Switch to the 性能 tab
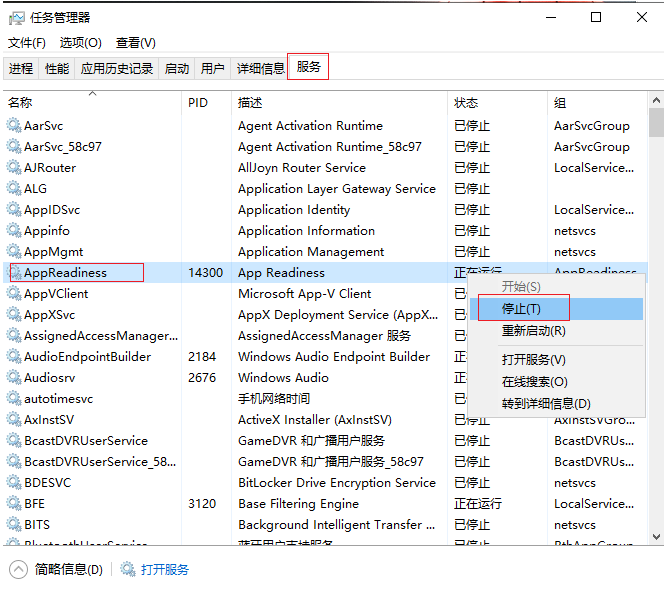Screen dimensions: 671x594 click(57, 68)
